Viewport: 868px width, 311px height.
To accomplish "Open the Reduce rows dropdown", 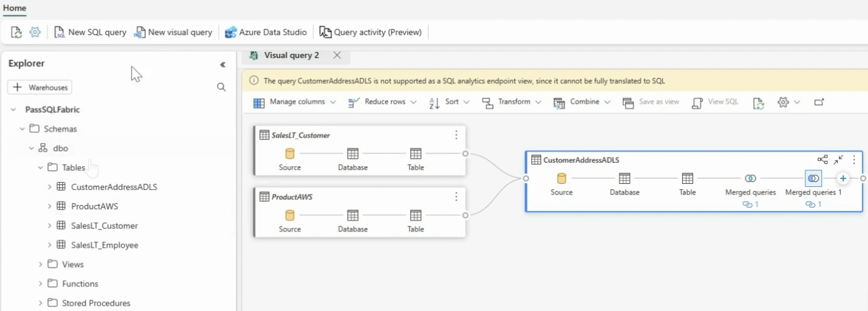I will [382, 102].
